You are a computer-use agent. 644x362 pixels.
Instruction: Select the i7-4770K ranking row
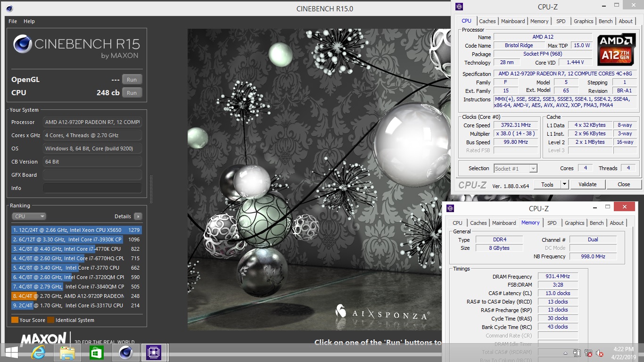(77, 249)
